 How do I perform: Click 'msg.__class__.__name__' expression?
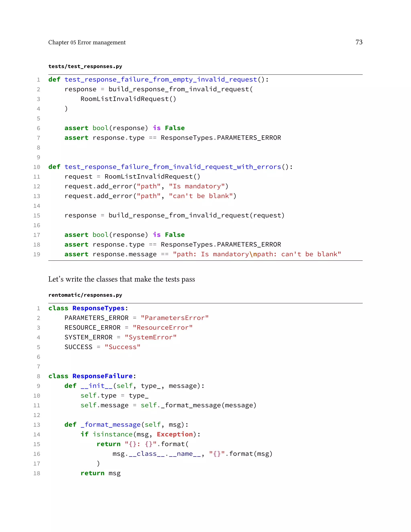coord(157,454)
